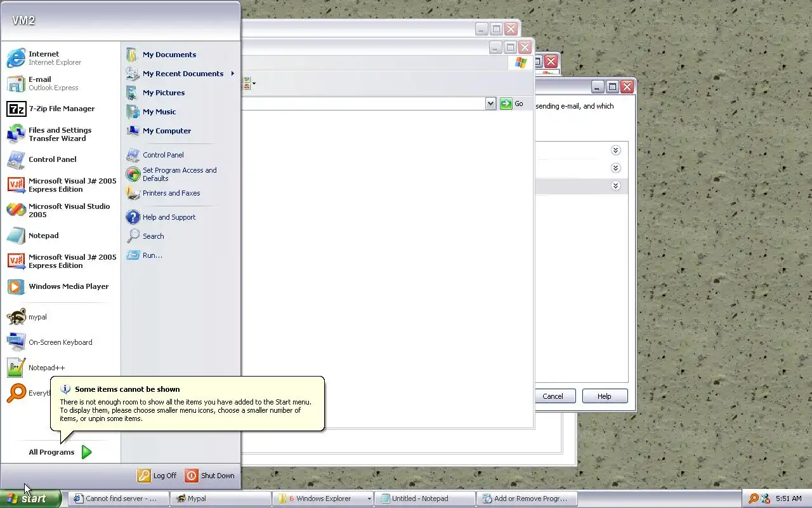Click the Windows flag logo in Explorer window
This screenshot has width=812, height=508.
pyautogui.click(x=521, y=62)
